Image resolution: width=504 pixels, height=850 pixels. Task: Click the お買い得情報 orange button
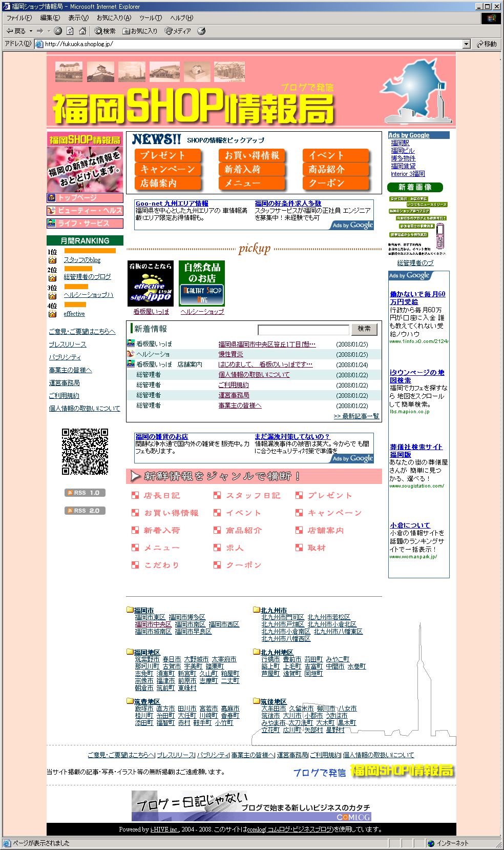coord(252,155)
